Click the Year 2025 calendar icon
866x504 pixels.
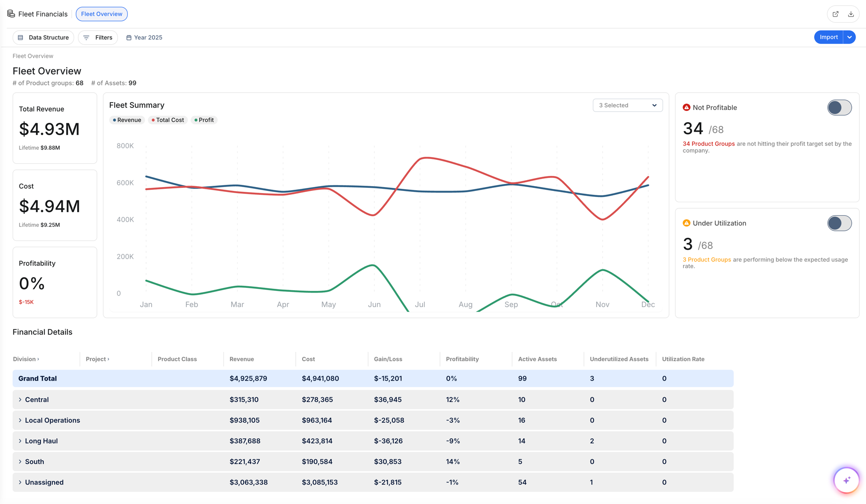coord(128,37)
